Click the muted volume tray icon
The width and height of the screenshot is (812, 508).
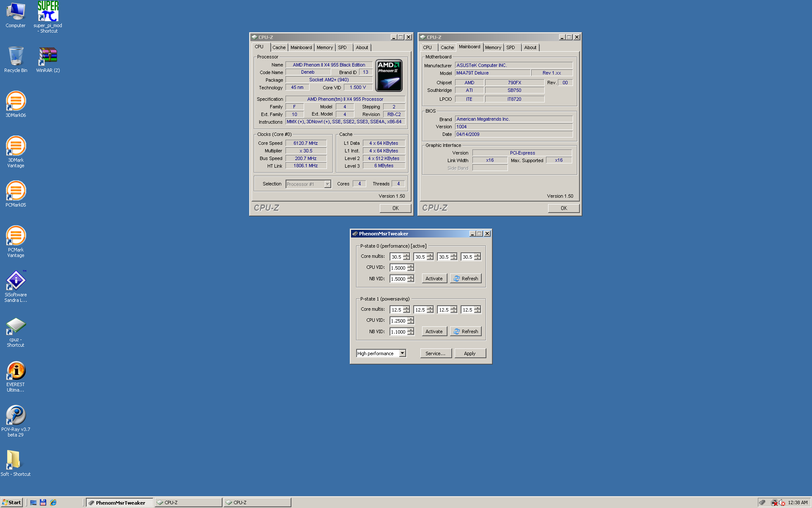pyautogui.click(x=782, y=503)
